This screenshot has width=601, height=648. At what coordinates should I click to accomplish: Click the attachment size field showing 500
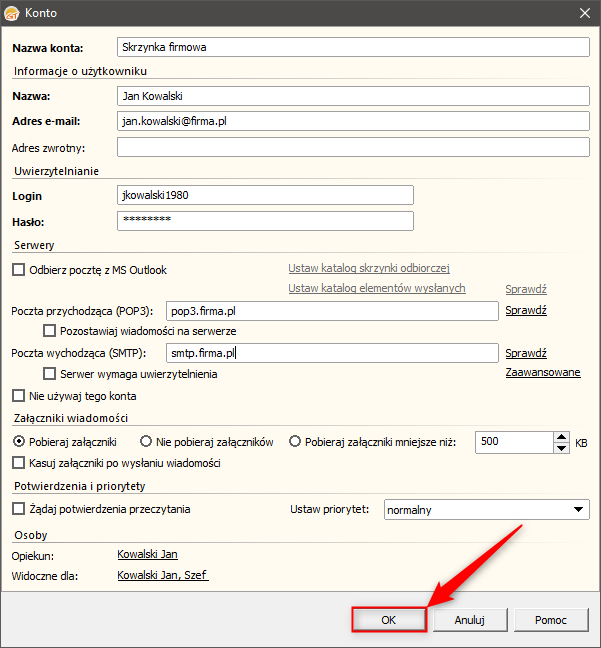514,442
